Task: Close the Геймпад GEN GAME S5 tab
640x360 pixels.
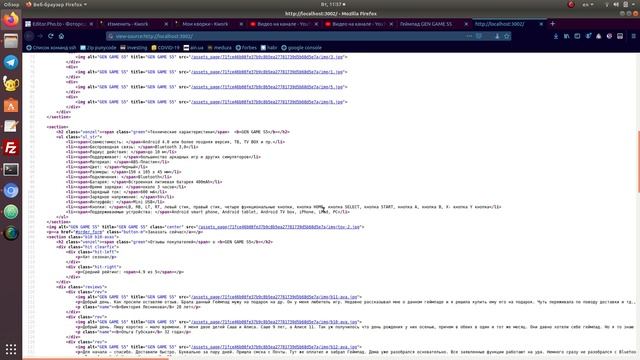Action: (466, 24)
